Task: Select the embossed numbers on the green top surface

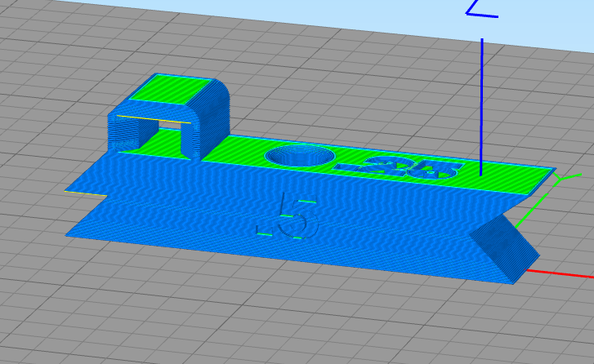Action: tap(397, 167)
